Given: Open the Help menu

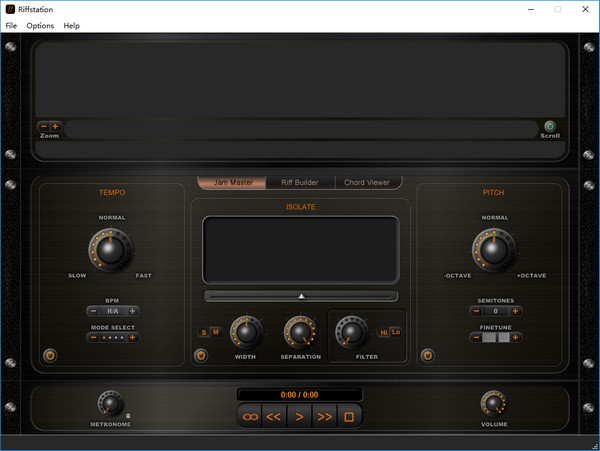Looking at the screenshot, I should (72, 26).
